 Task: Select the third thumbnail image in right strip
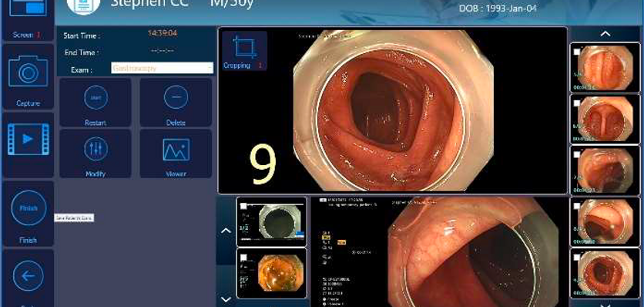[x=605, y=170]
